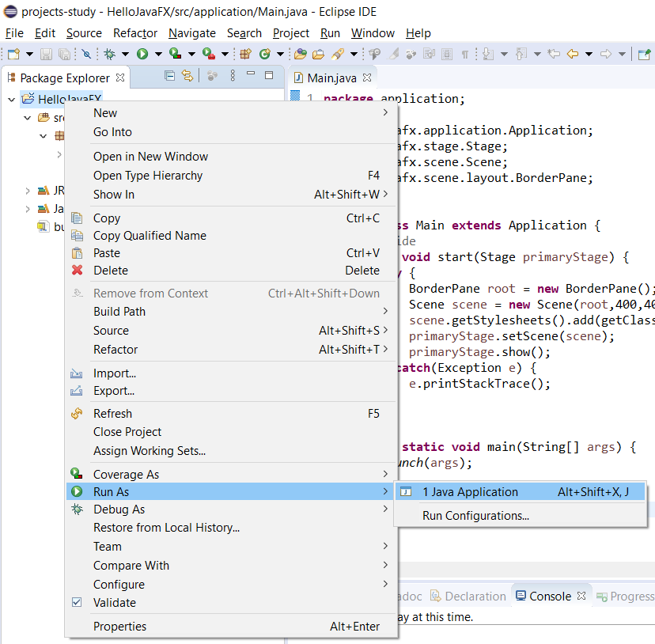Toggle Show Whitespace Characters pilcrow icon
Image resolution: width=655 pixels, height=644 pixels.
click(x=464, y=54)
